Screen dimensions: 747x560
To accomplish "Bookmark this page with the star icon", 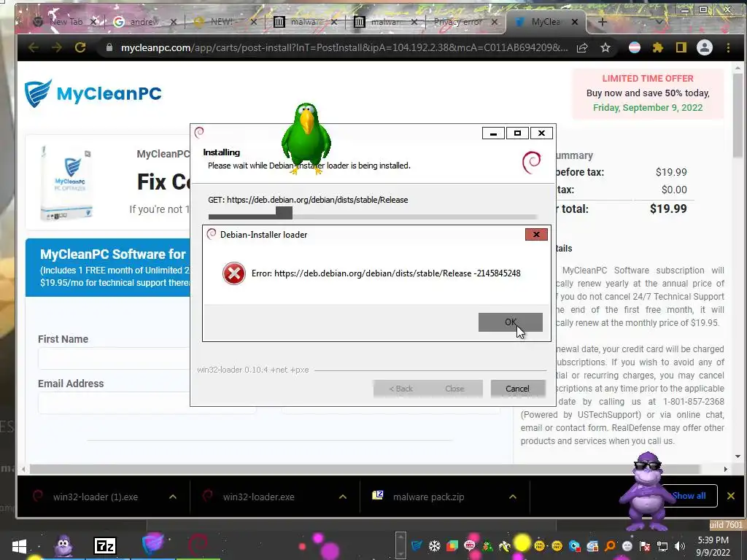I will [605, 47].
